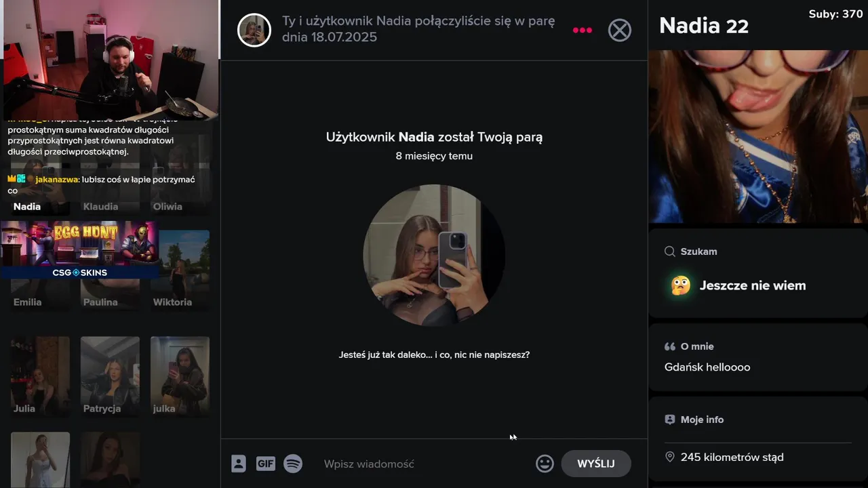Share a Spotify song via Spotify icon
868x488 pixels.
pos(293,464)
